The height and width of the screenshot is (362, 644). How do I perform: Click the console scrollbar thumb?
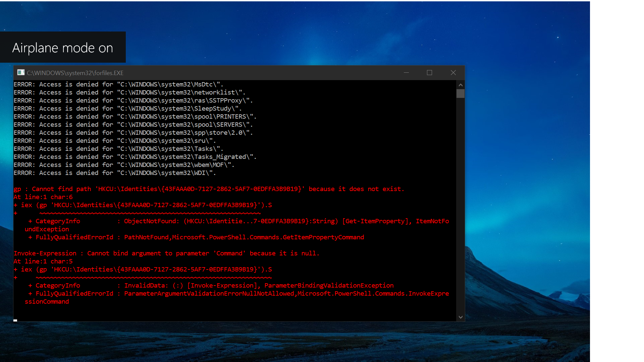coord(461,94)
